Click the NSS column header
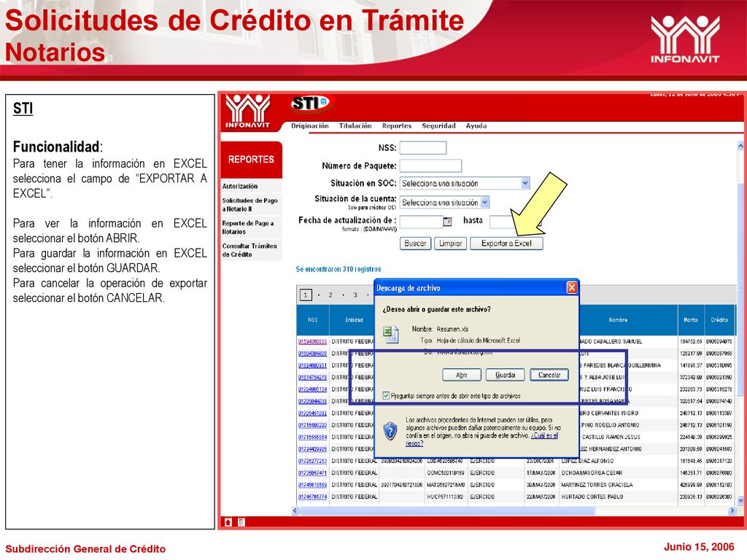The image size is (747, 560). (x=312, y=320)
